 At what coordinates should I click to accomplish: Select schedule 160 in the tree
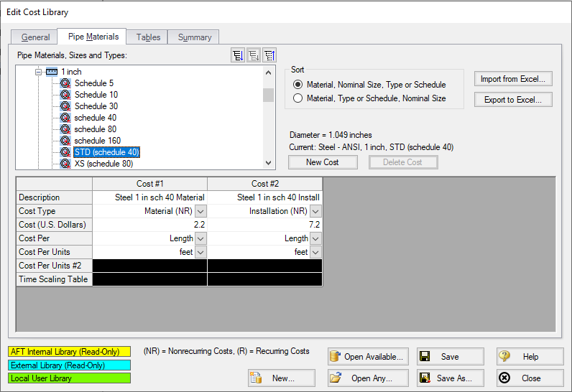coord(98,141)
